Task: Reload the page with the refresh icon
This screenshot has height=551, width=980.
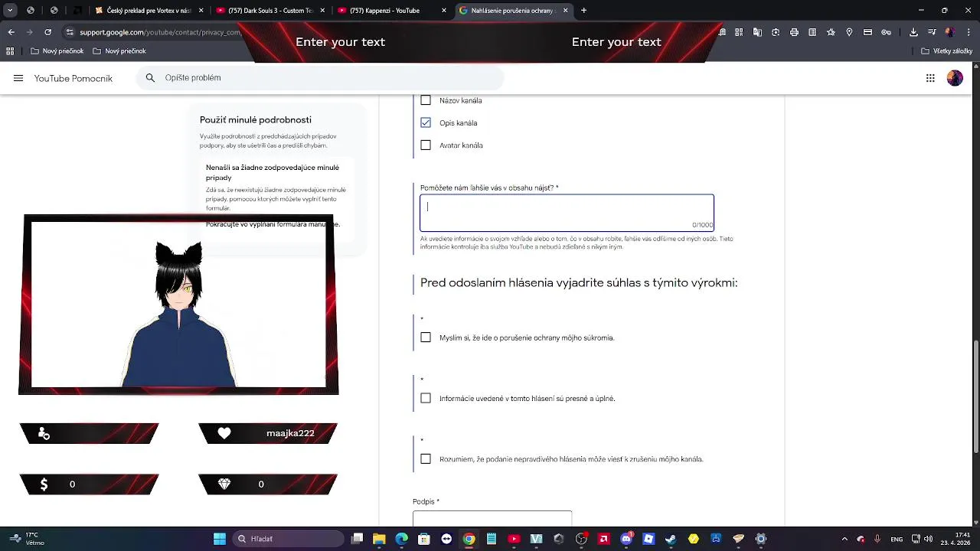Action: pyautogui.click(x=47, y=32)
